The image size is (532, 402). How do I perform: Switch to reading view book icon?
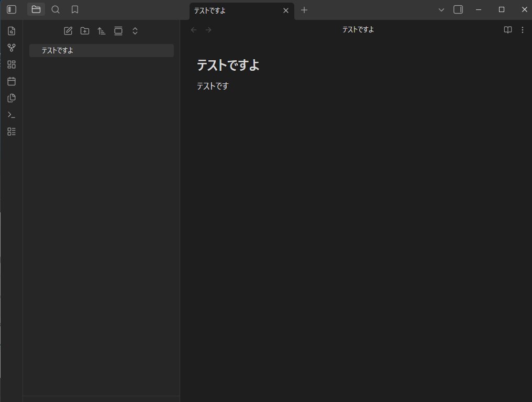point(507,30)
